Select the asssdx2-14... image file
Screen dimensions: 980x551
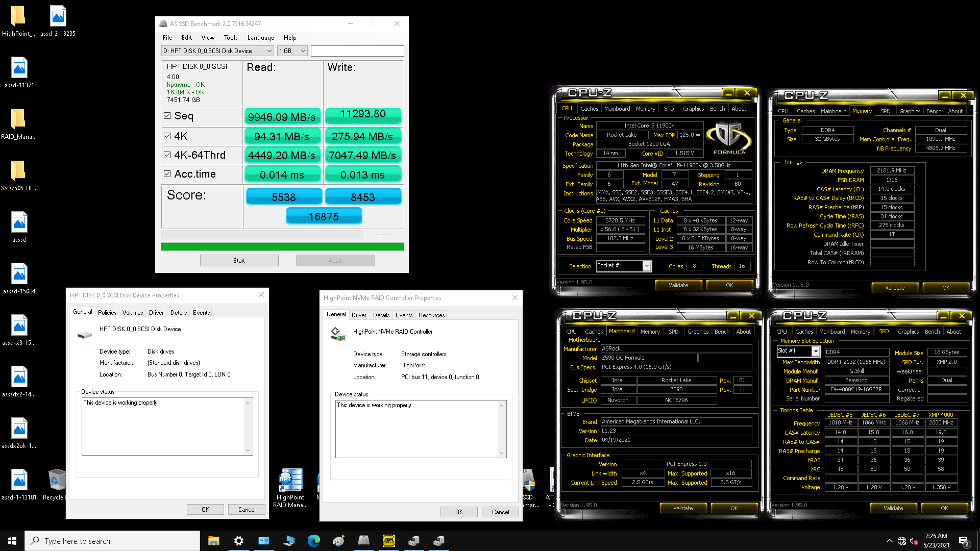pyautogui.click(x=19, y=382)
